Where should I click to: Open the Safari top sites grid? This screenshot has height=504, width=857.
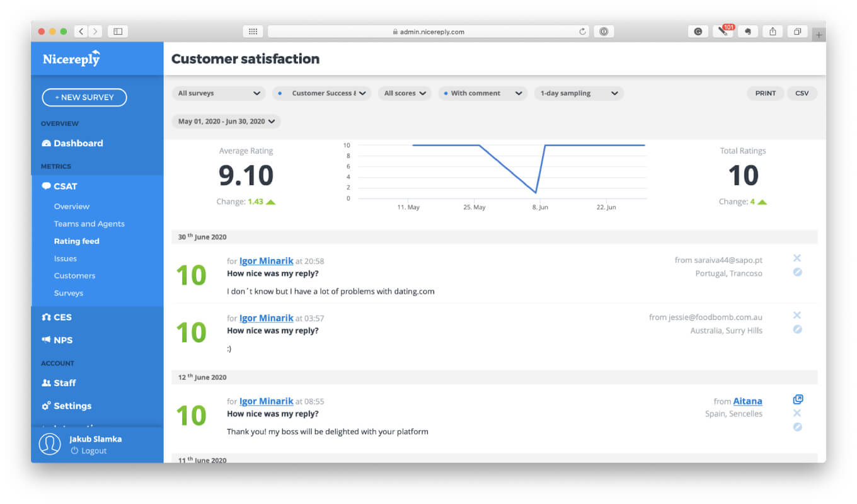[252, 31]
